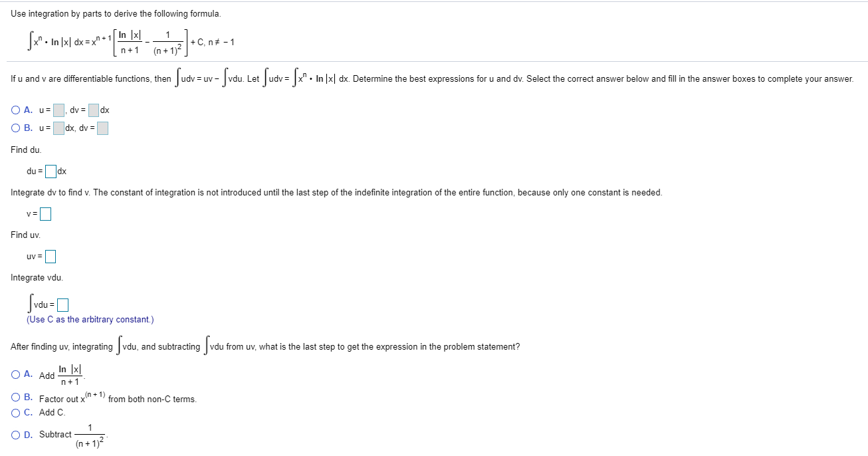Viewport: 868px width, 456px height.
Task: Select option A radio for u and dv
Action: click(15, 110)
